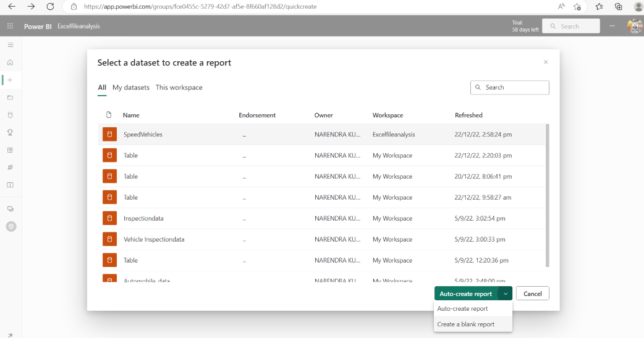
Task: Click the Create plus icon in sidebar
Action: point(10,80)
